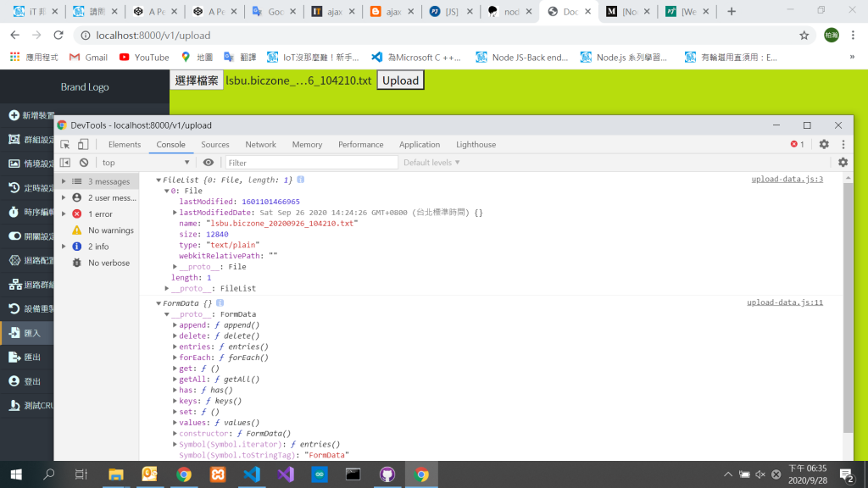Open Chrome's three-dot menu
Screen dimensions: 868x488
click(x=853, y=36)
